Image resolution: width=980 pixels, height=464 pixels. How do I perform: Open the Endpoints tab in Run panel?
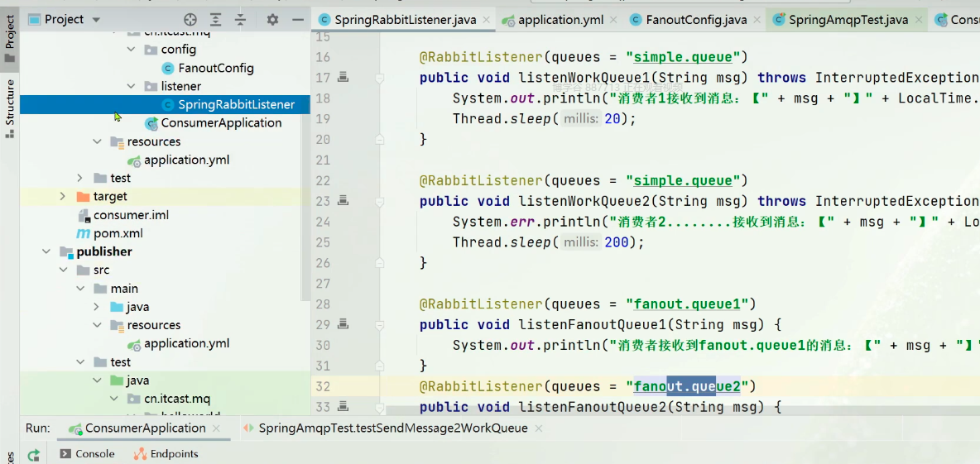166,454
